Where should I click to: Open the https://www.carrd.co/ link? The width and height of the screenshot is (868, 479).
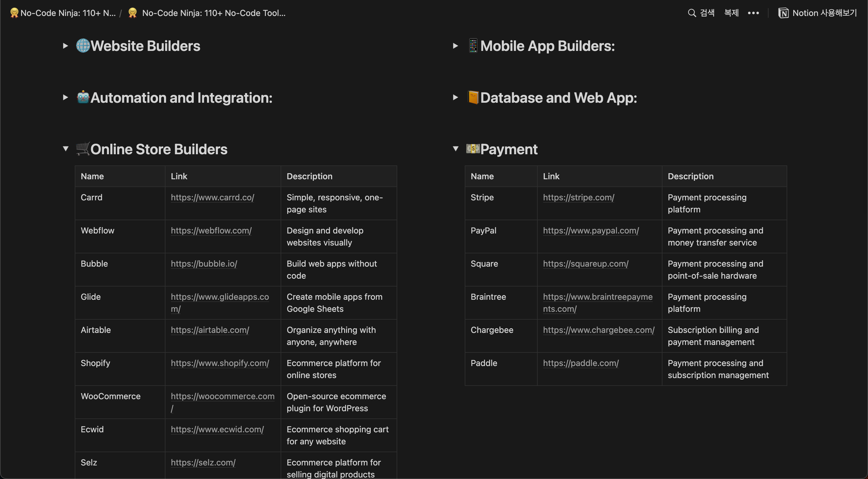pyautogui.click(x=212, y=197)
